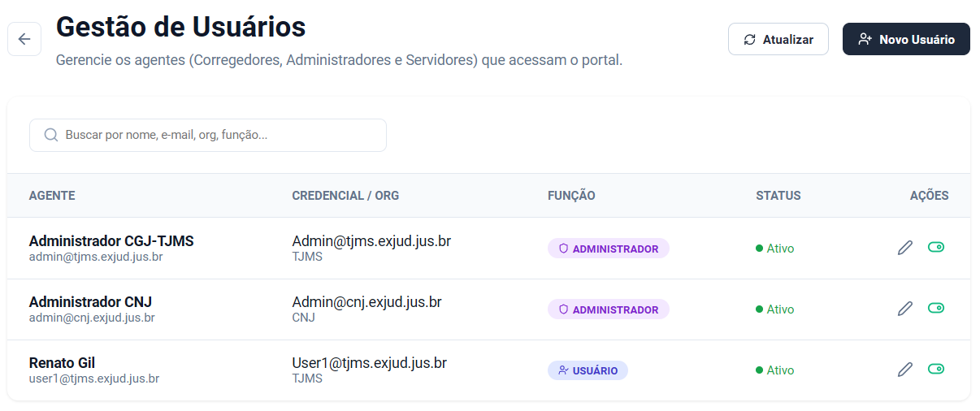Screen dimensions: 980x411
Task: Focus the Buscar por nome search field
Action: tap(208, 135)
